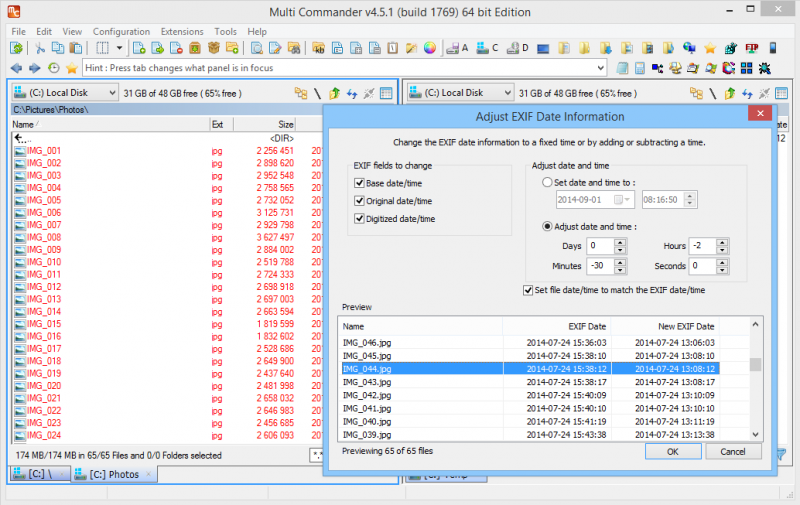Expand the hint command line dropdown
Viewport: 800px width, 505px height.
(x=601, y=68)
